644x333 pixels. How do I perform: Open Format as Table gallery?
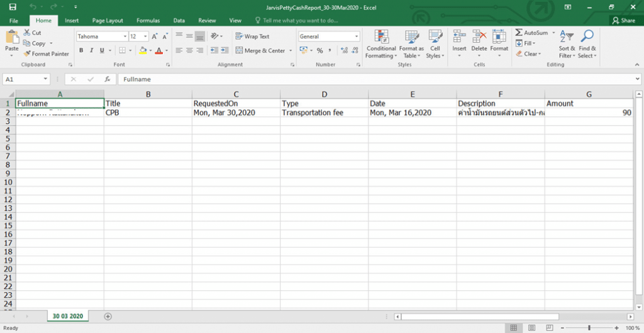[x=411, y=44]
